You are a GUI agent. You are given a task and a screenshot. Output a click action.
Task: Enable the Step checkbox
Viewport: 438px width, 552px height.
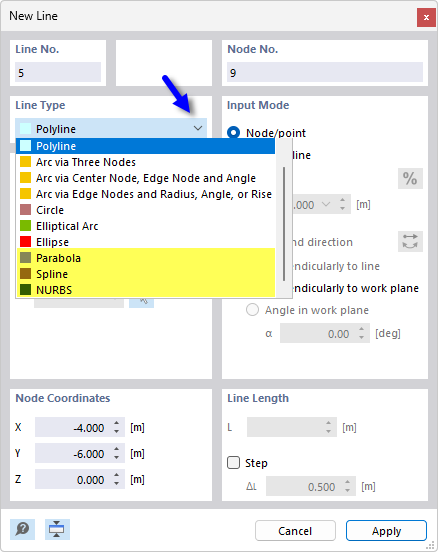pos(233,463)
